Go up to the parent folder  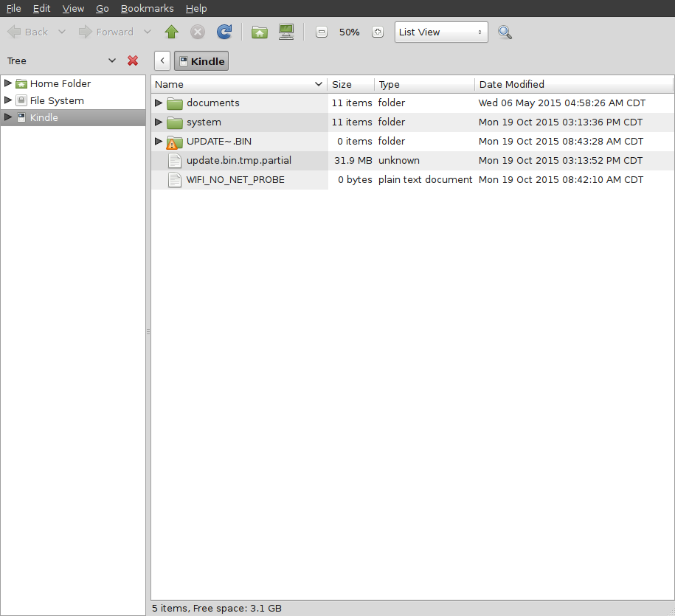pyautogui.click(x=171, y=32)
